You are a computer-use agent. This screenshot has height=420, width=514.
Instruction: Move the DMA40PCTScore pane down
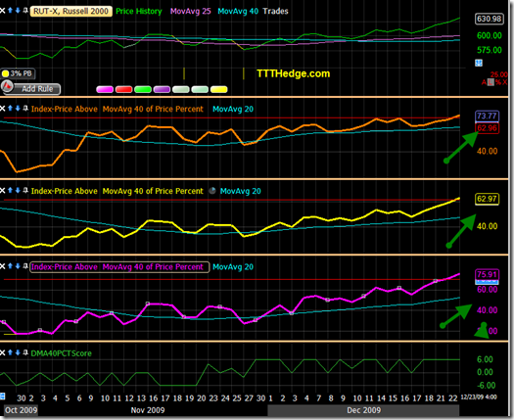click(18, 352)
